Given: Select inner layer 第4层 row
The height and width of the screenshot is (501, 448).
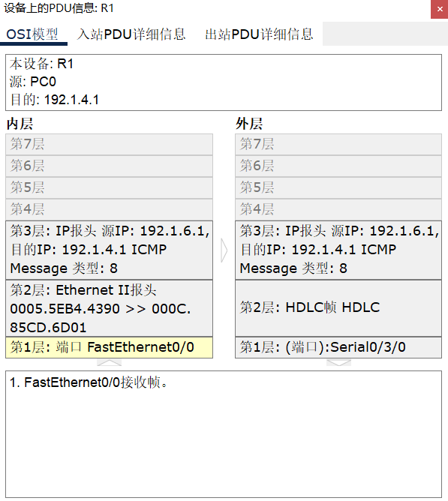Looking at the screenshot, I should click(x=109, y=209).
